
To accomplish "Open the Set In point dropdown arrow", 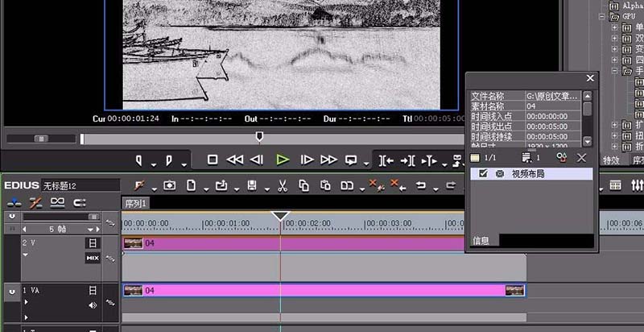I will 154,164.
